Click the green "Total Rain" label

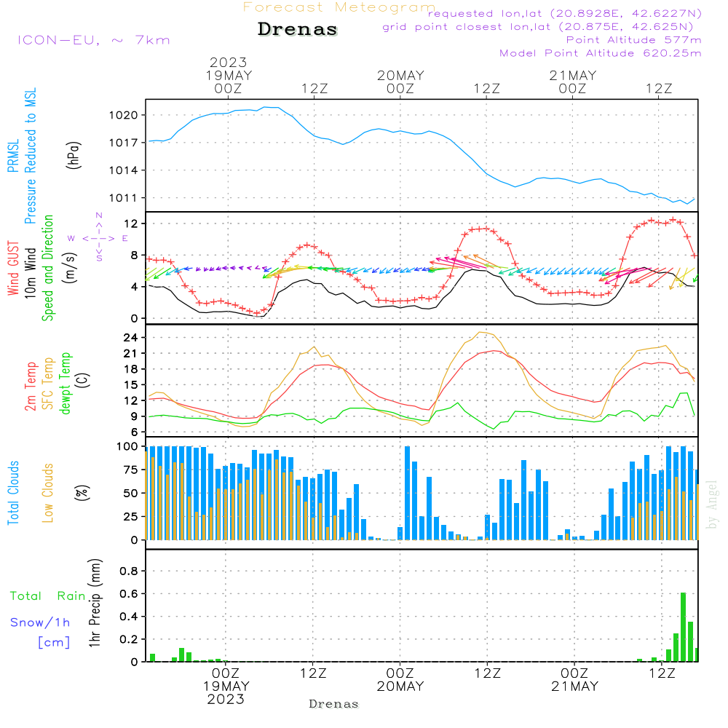(x=48, y=596)
